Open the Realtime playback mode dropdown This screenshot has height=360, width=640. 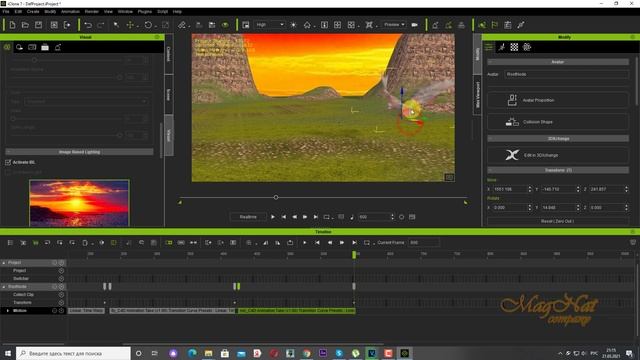coord(248,217)
